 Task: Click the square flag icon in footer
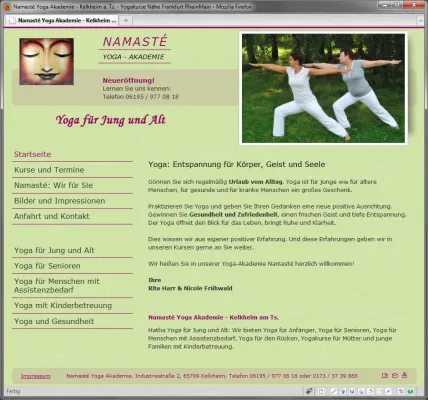click(385, 376)
